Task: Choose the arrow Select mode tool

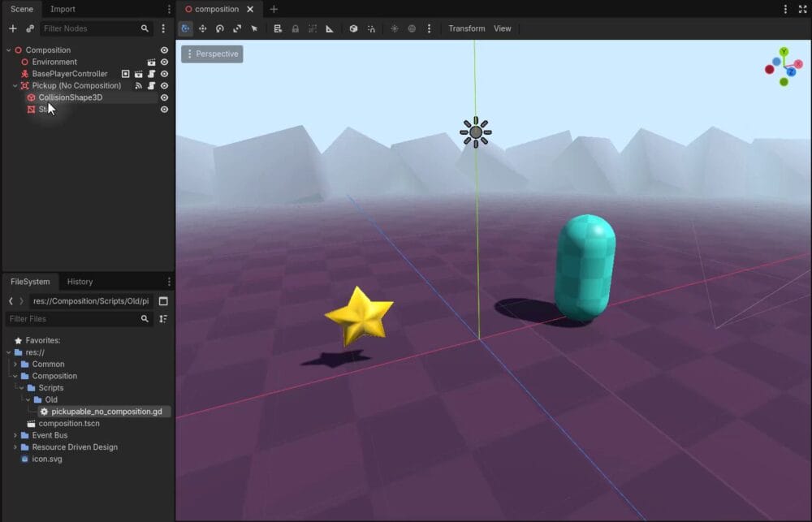Action: [254, 28]
